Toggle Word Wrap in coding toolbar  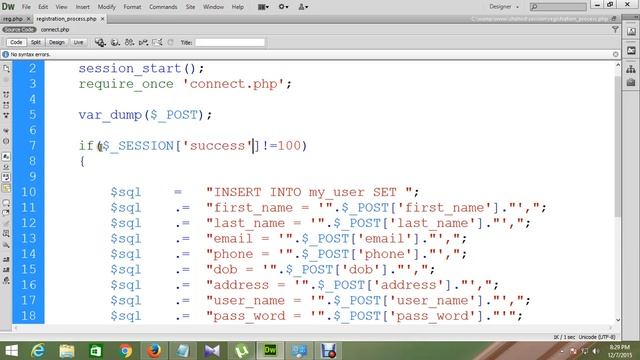6,178
